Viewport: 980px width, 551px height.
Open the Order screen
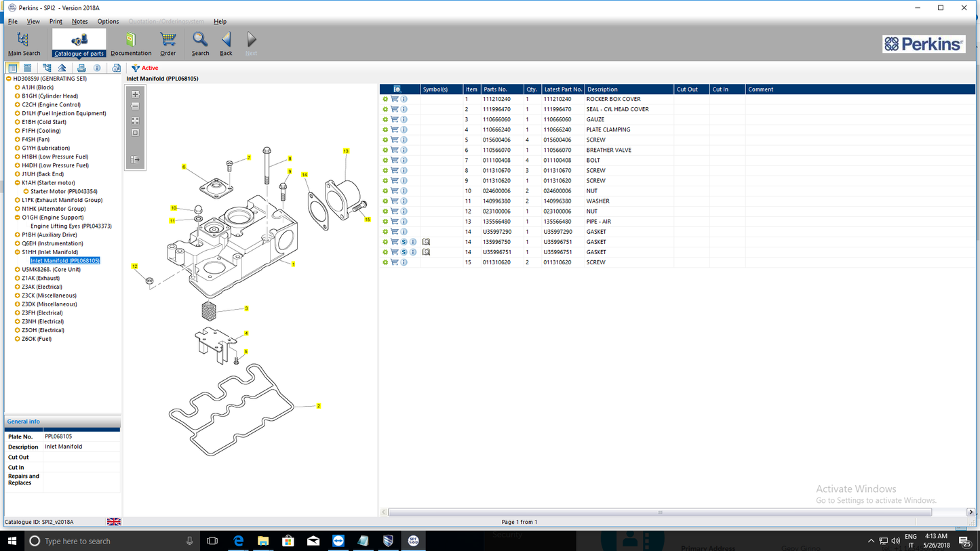pyautogui.click(x=168, y=43)
